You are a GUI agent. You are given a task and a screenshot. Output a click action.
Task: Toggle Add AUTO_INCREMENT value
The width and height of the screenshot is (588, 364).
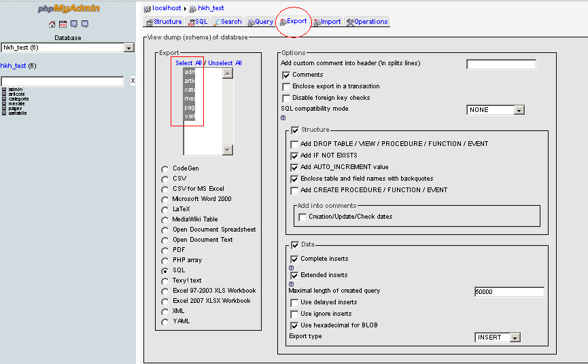click(x=294, y=167)
